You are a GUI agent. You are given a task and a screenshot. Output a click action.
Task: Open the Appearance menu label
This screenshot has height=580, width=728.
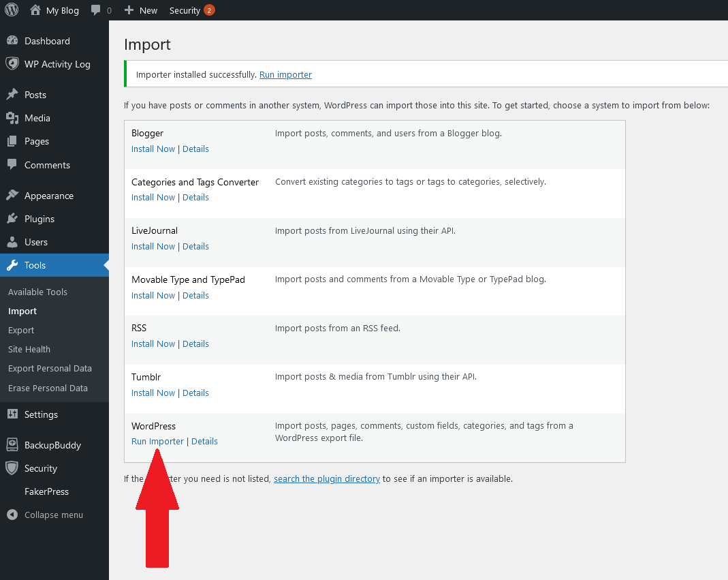coord(49,196)
